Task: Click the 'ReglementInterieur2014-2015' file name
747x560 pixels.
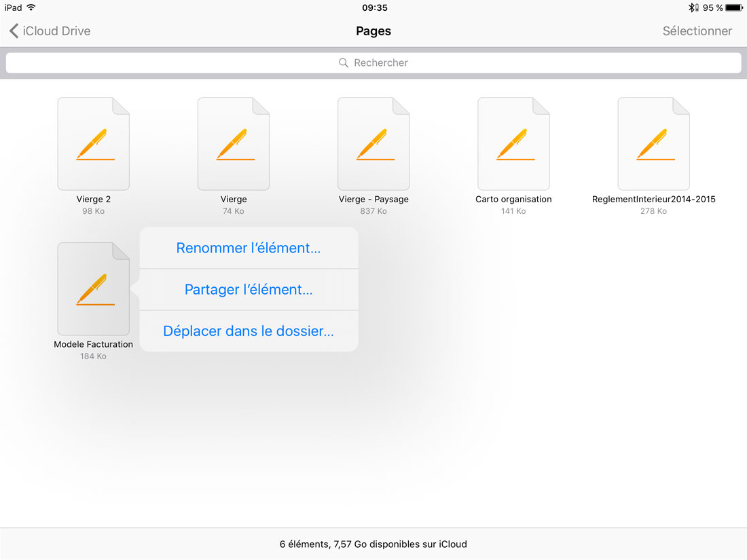Action: [x=653, y=199]
